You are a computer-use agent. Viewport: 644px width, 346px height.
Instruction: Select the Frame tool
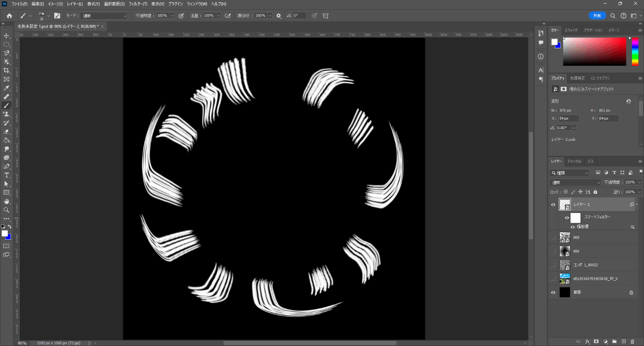[x=6, y=79]
